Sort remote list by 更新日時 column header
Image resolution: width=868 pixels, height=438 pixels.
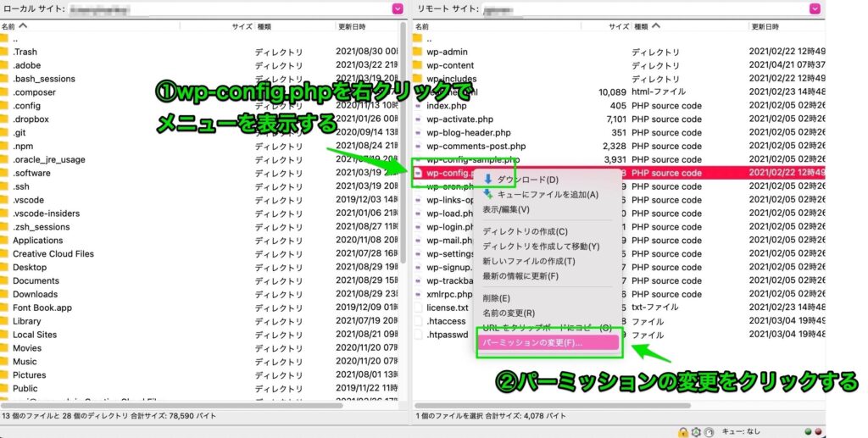point(787,26)
